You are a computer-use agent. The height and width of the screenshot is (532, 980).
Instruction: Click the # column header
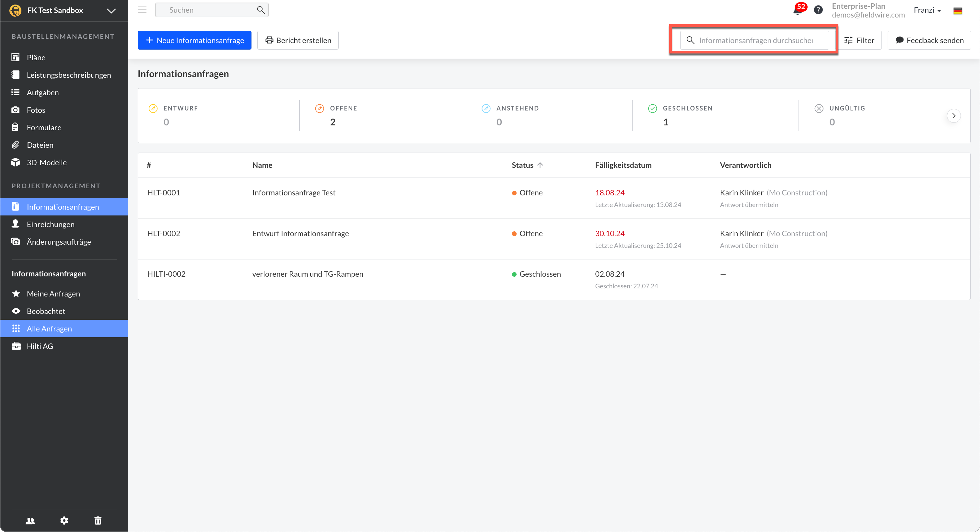[x=149, y=165]
